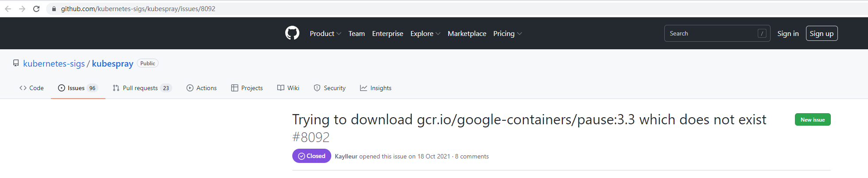This screenshot has width=868, height=178.
Task: Open the Projects tab
Action: point(247,88)
